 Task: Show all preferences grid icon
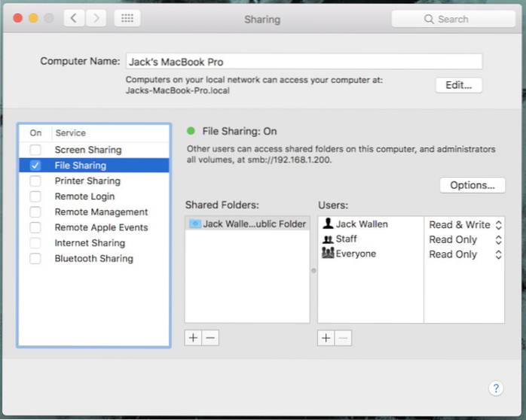click(x=127, y=18)
